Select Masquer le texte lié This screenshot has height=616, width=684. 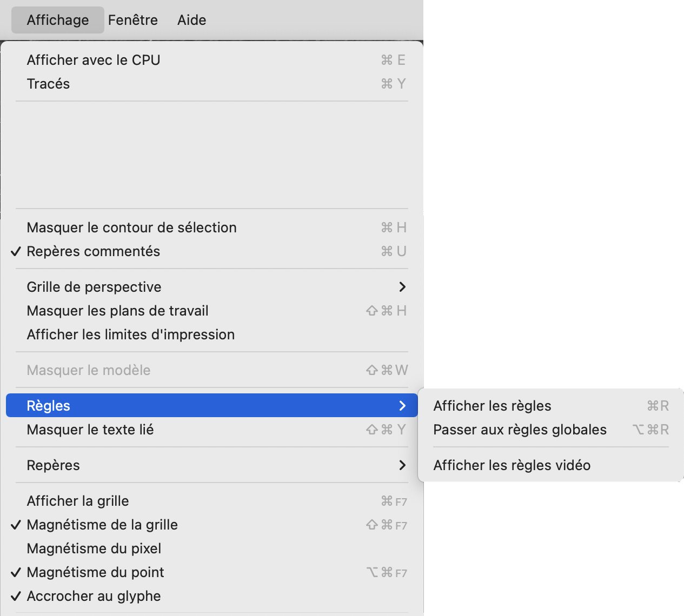90,430
